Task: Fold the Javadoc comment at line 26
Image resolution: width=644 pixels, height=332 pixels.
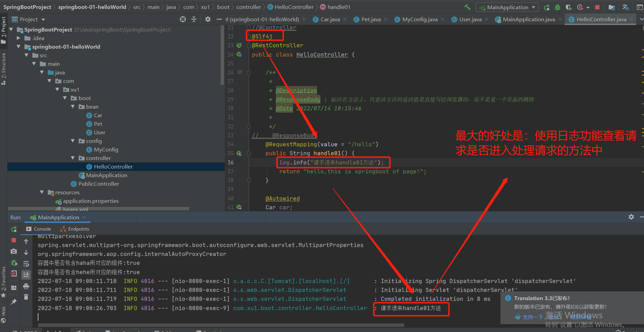Action: pyautogui.click(x=249, y=73)
